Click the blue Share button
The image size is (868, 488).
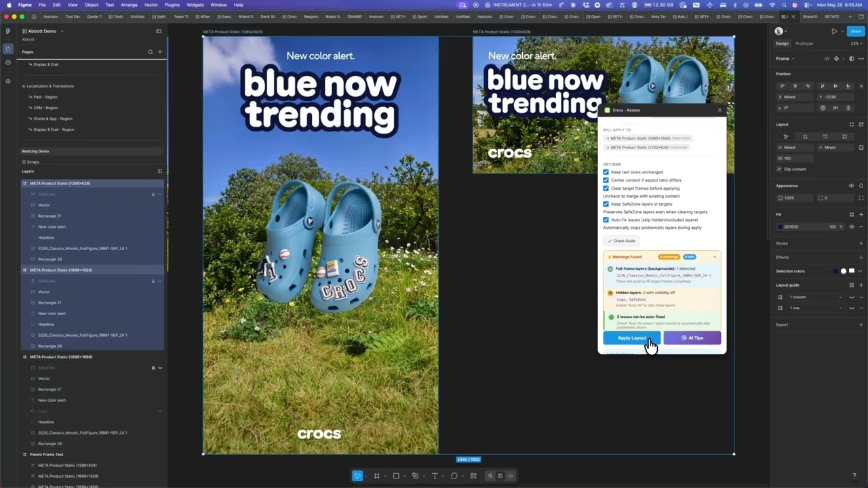point(856,31)
